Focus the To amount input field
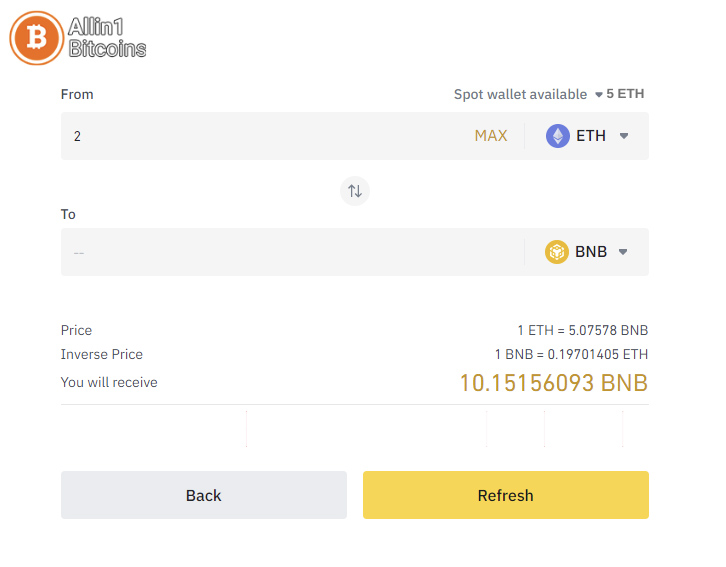 (292, 252)
